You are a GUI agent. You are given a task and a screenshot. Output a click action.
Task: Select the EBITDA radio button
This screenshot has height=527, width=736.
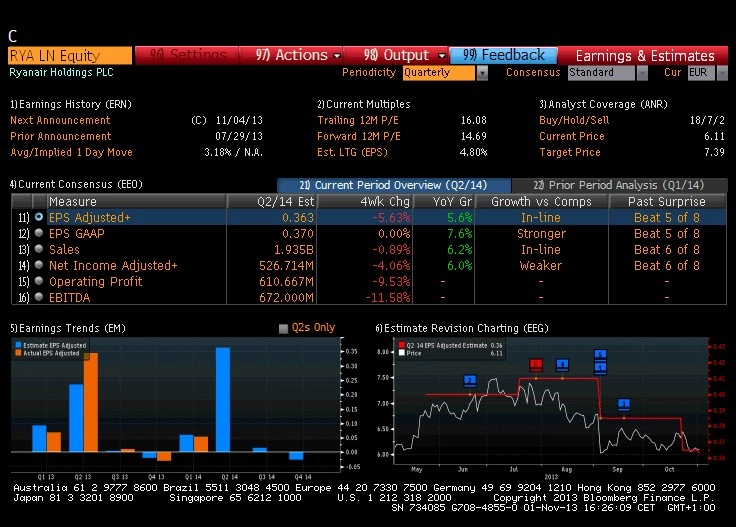[x=39, y=297]
